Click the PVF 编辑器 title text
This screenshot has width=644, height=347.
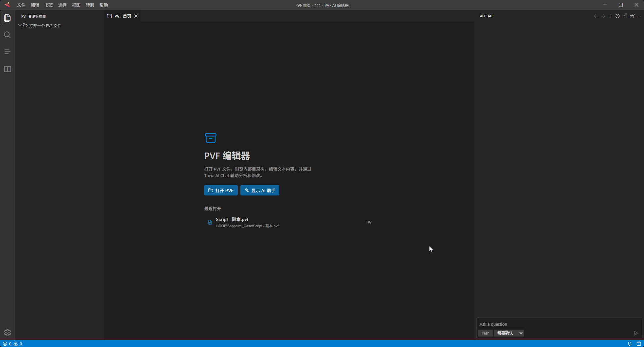[x=227, y=156]
